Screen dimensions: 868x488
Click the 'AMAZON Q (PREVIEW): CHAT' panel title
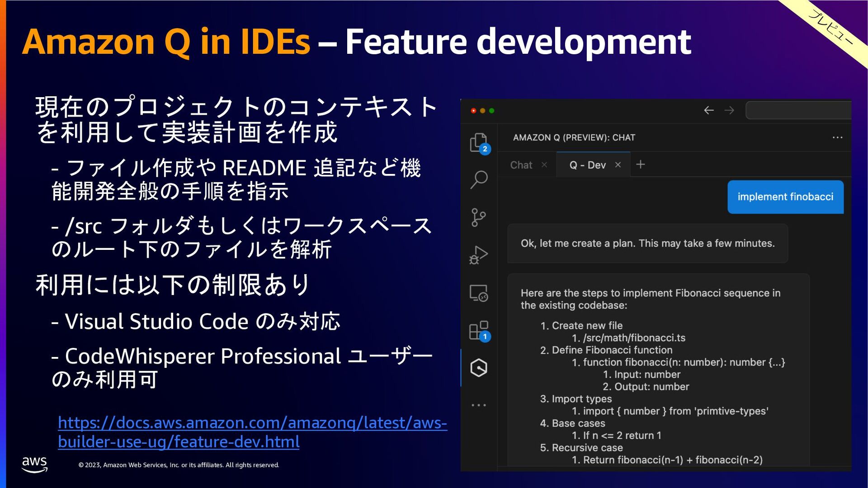pyautogui.click(x=574, y=137)
